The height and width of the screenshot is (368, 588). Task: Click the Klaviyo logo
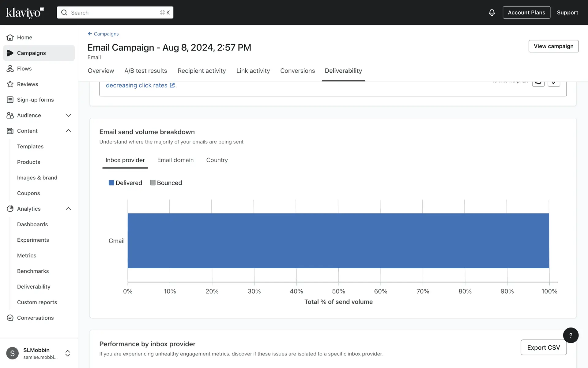point(25,13)
